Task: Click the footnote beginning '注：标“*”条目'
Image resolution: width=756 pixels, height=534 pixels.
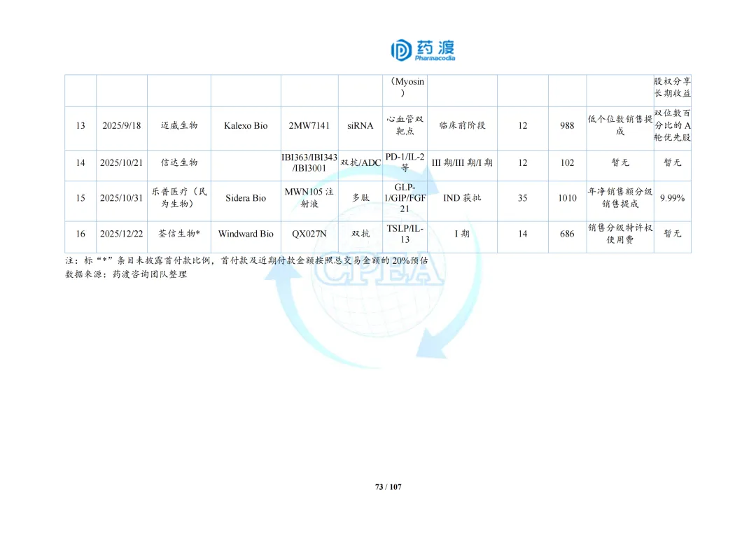Action: coord(246,261)
